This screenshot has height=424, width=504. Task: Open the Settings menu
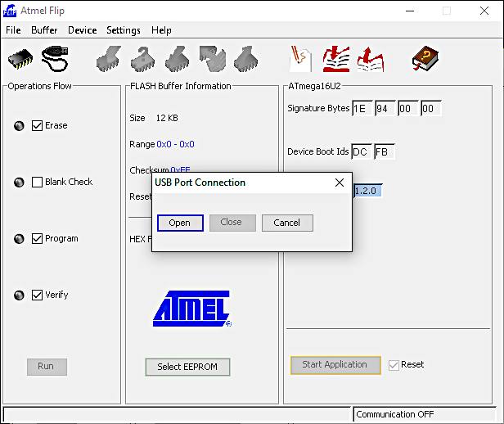[x=124, y=30]
